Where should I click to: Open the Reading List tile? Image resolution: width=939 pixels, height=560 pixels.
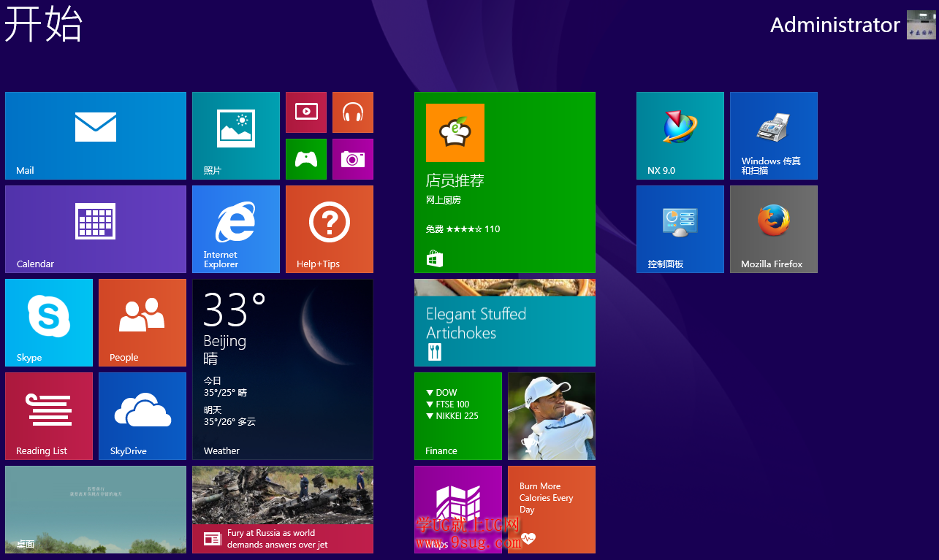tap(49, 416)
